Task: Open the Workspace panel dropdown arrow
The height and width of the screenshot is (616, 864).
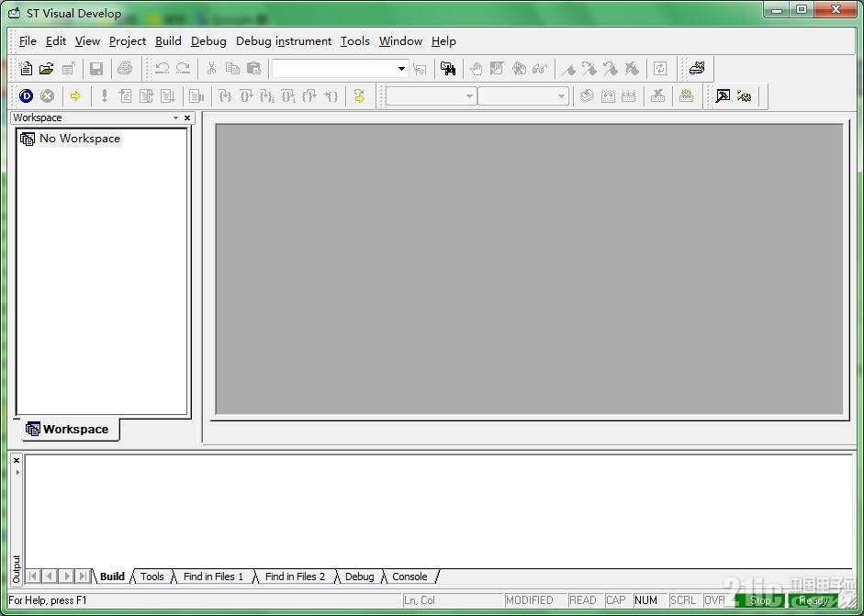Action: coord(175,118)
